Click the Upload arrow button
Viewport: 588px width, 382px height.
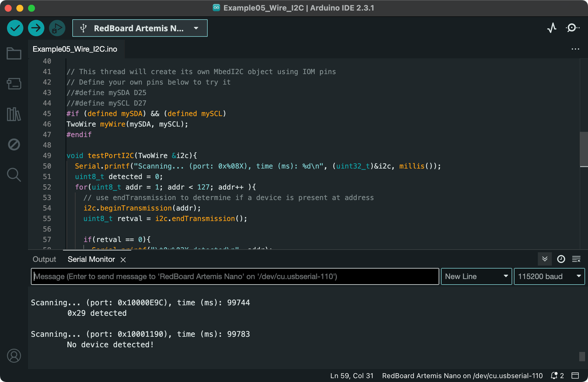[x=36, y=28]
